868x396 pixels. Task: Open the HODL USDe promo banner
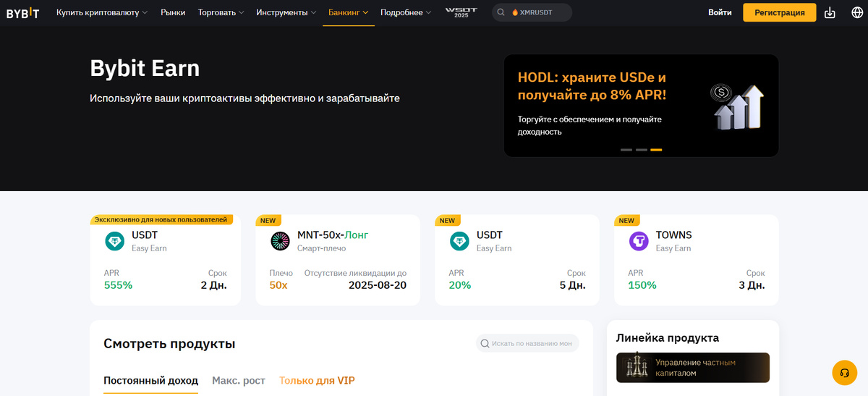coord(641,106)
